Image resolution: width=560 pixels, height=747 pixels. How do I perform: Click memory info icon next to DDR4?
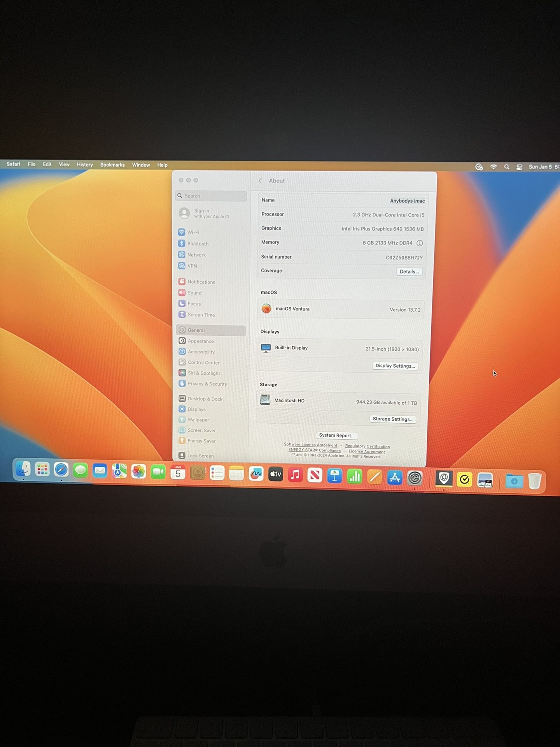click(x=420, y=243)
